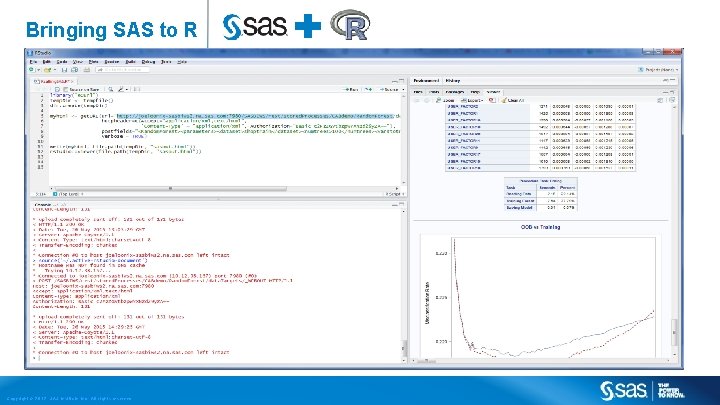
Task: Click the Print document icon
Action: click(x=86, y=70)
